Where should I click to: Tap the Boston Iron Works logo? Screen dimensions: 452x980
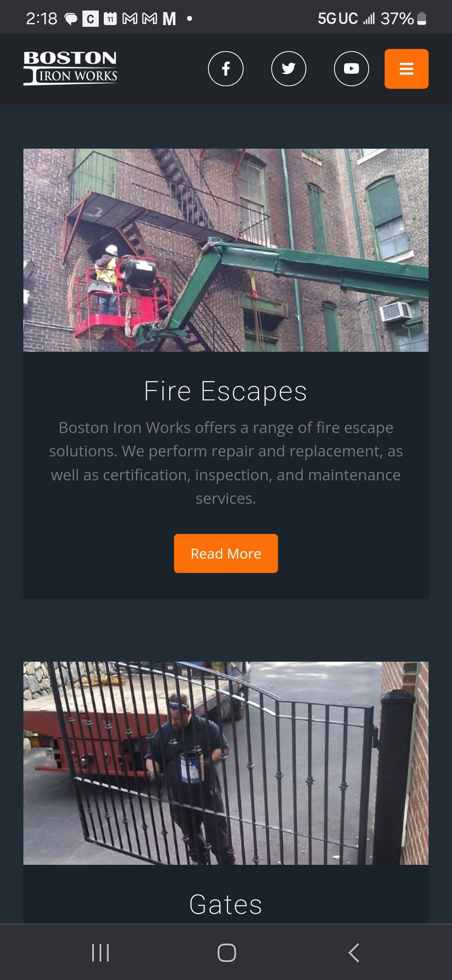[x=70, y=68]
